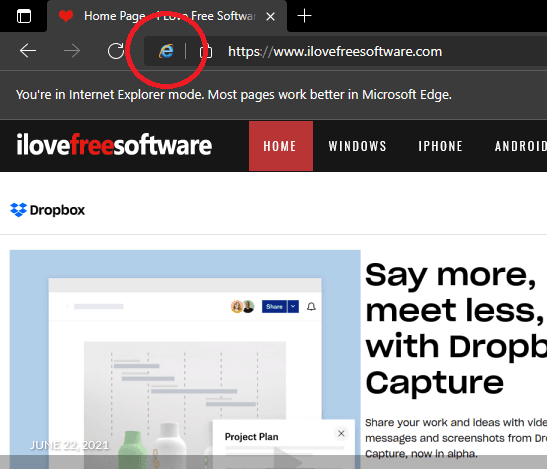
Task: Open the ANDROID navigation item
Action: 521,146
